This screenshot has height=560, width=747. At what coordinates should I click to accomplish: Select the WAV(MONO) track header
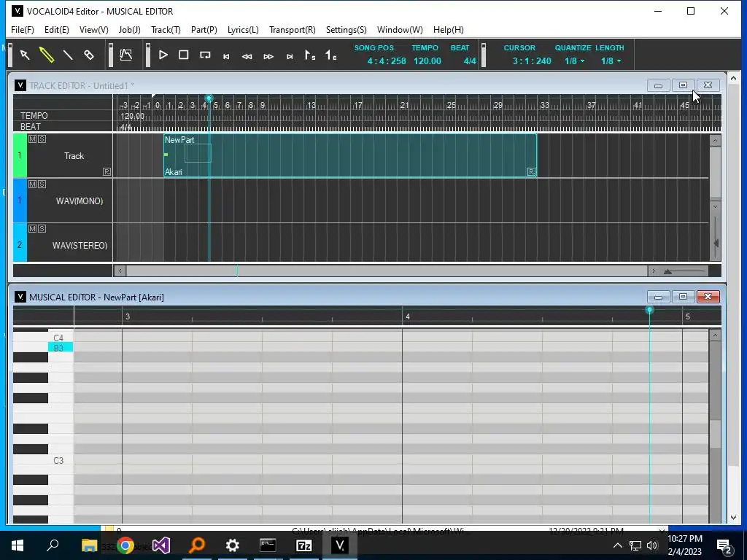pyautogui.click(x=79, y=201)
